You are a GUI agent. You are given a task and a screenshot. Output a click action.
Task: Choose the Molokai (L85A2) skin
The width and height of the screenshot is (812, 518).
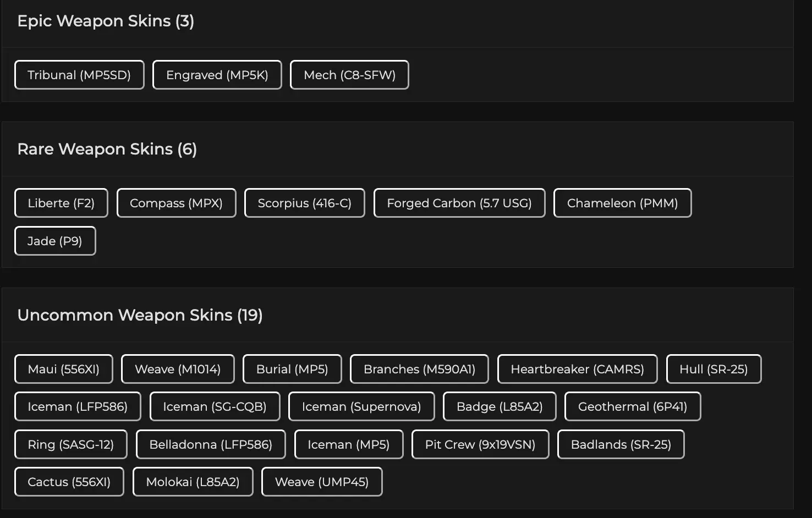click(x=193, y=482)
